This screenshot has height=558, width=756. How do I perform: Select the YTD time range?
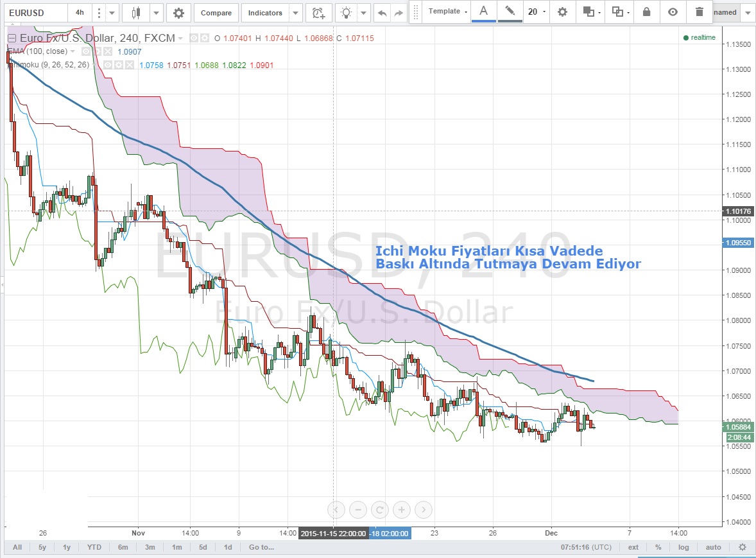(94, 547)
